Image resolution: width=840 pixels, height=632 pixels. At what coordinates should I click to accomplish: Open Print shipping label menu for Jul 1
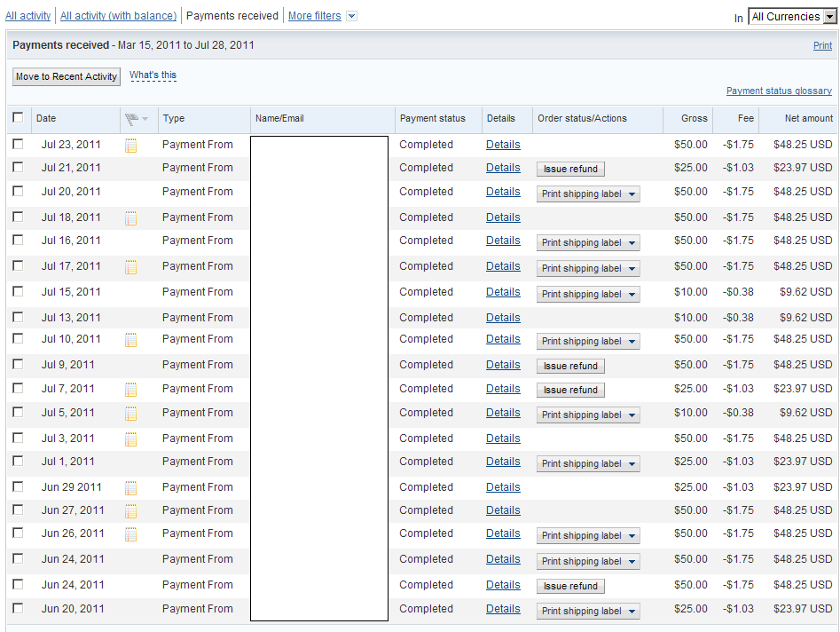pos(588,463)
